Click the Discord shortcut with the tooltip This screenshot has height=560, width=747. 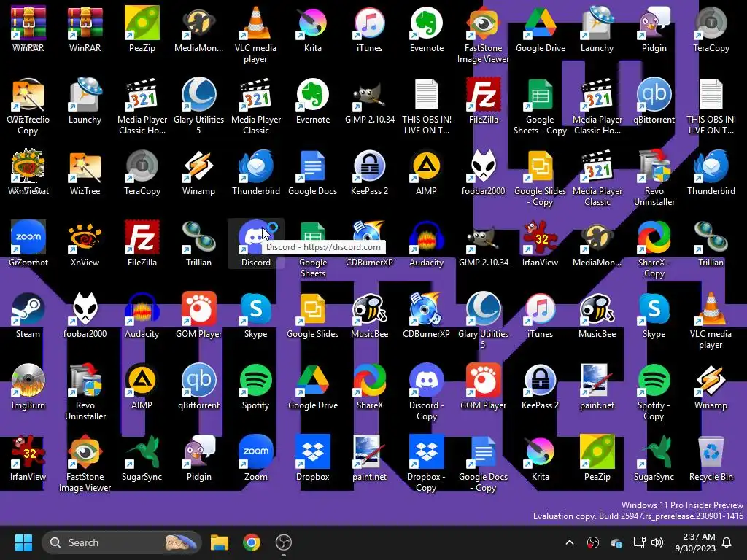[256, 244]
